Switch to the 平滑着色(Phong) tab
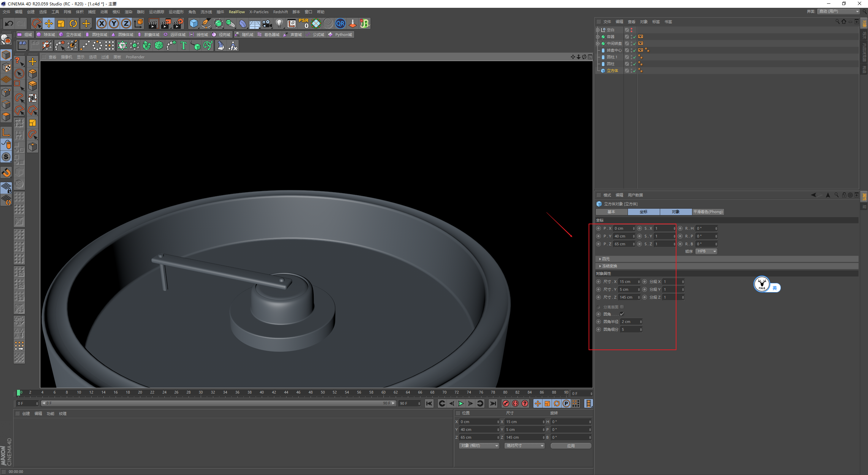Screen dimensions: 868x475 [x=708, y=212]
